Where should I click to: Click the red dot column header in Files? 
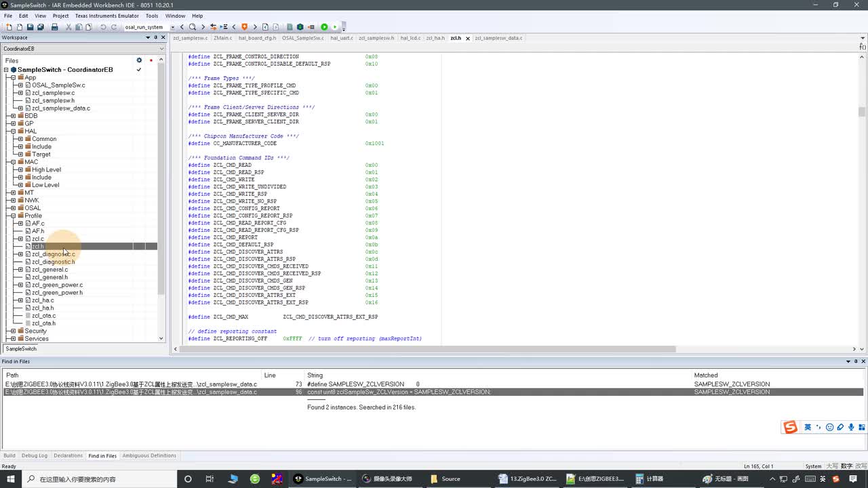[x=151, y=60]
